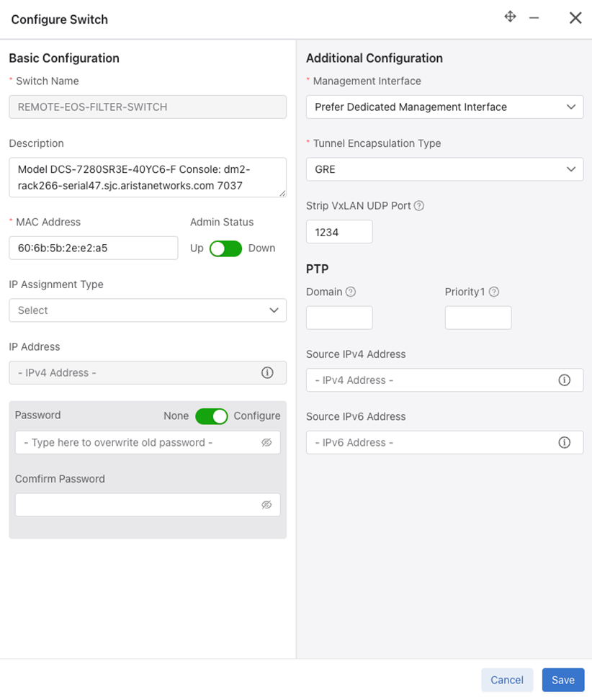This screenshot has width=592, height=700.
Task: Toggle the Admin Status Up/Down switch
Action: pos(226,248)
